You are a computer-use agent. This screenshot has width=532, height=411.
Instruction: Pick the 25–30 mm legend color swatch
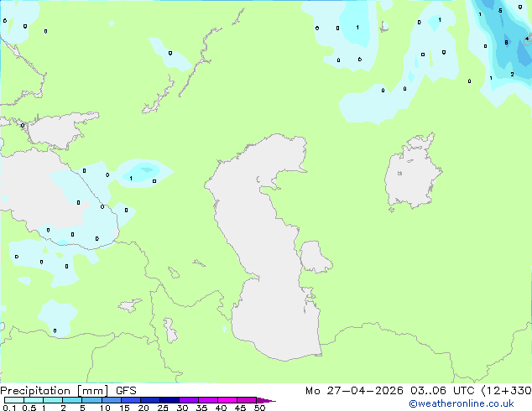169,400
